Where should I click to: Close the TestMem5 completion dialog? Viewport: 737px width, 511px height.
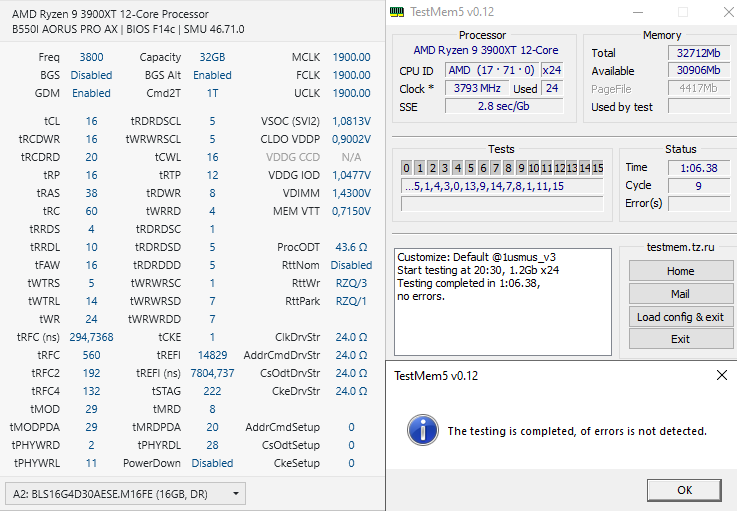(x=721, y=375)
